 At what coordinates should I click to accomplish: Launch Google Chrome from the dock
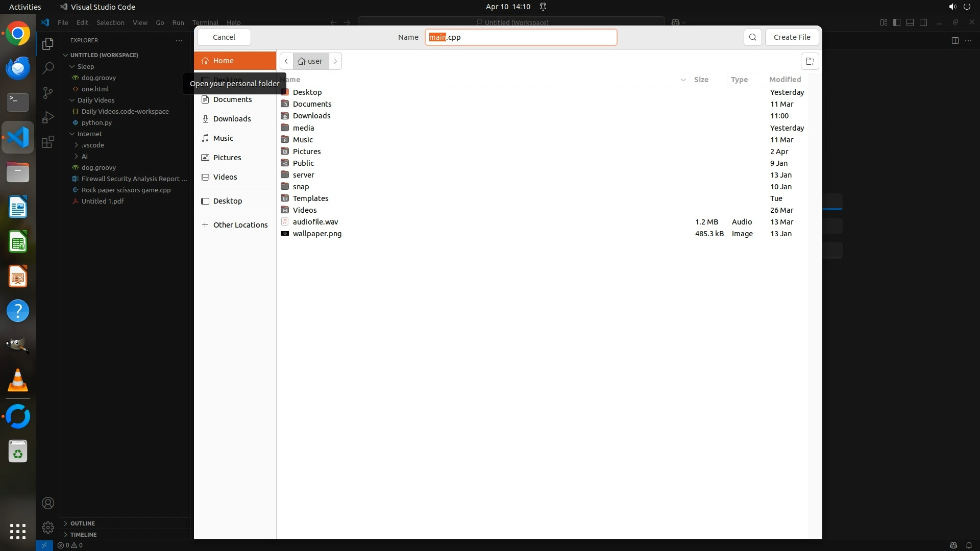pyautogui.click(x=18, y=34)
